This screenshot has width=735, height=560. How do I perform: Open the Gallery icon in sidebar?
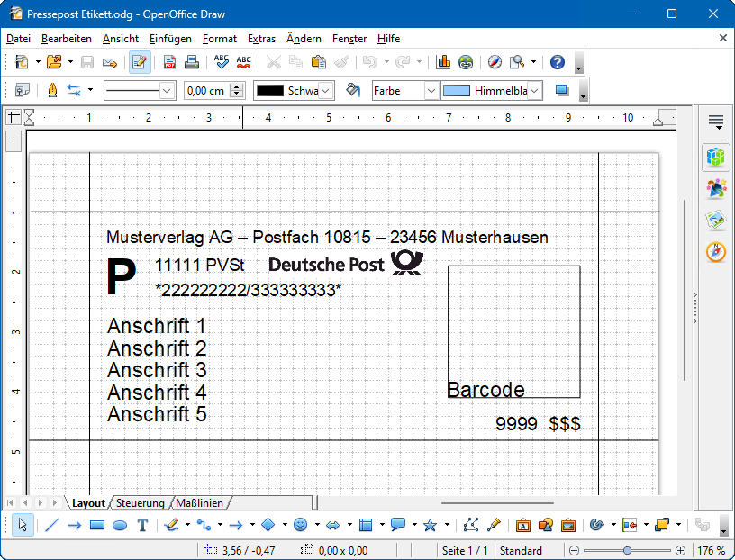[716, 219]
